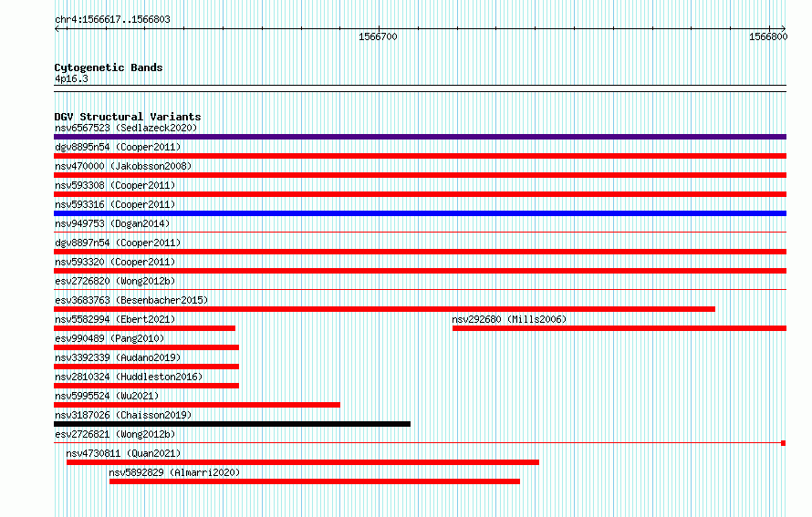Click the 1566800 ruler position label
Screen dimensions: 812x517
[768, 36]
